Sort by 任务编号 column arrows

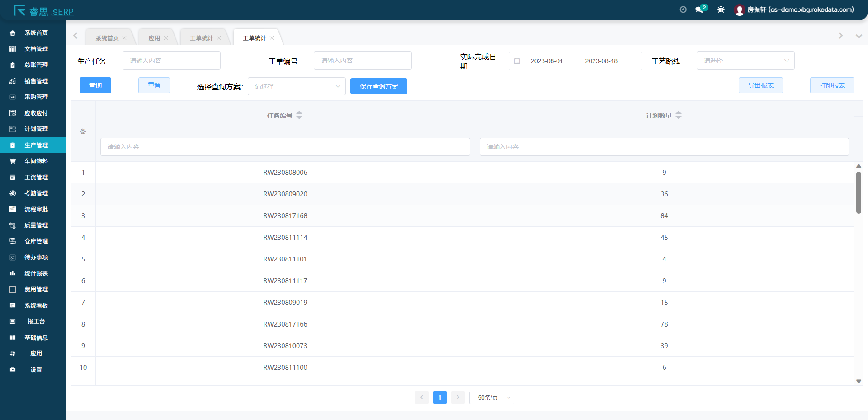point(299,116)
